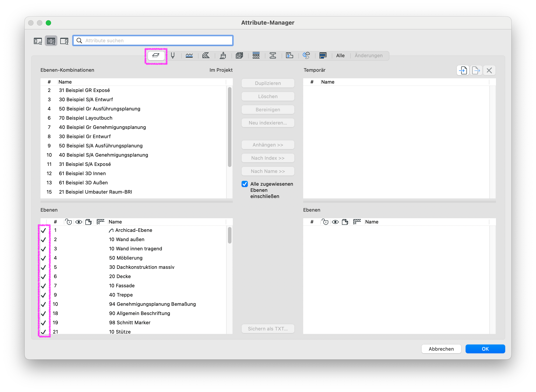Open the Surfaces paintbrush tab
This screenshot has width=536, height=392.
click(223, 55)
